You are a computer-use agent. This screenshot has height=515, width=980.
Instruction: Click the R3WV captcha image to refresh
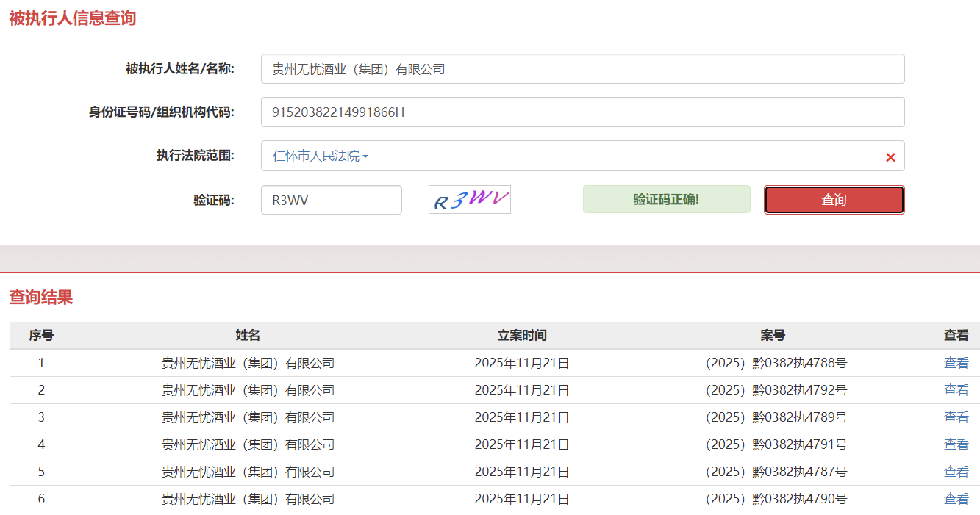[x=469, y=200]
